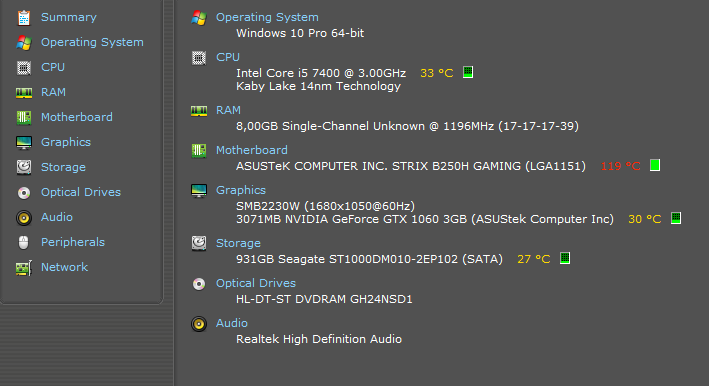Open Optical Drives in the sidebar

coord(81,192)
